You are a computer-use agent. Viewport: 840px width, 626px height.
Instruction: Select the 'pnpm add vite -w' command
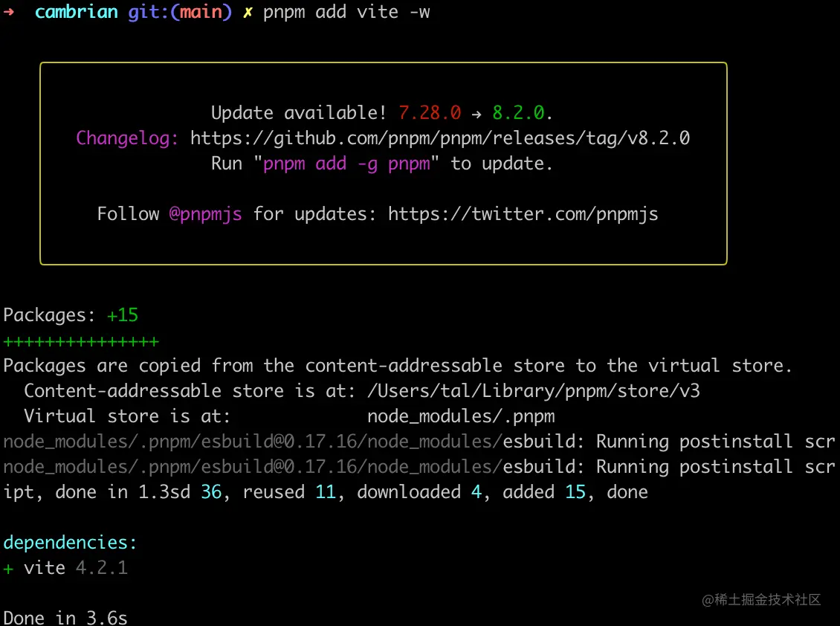point(346,13)
